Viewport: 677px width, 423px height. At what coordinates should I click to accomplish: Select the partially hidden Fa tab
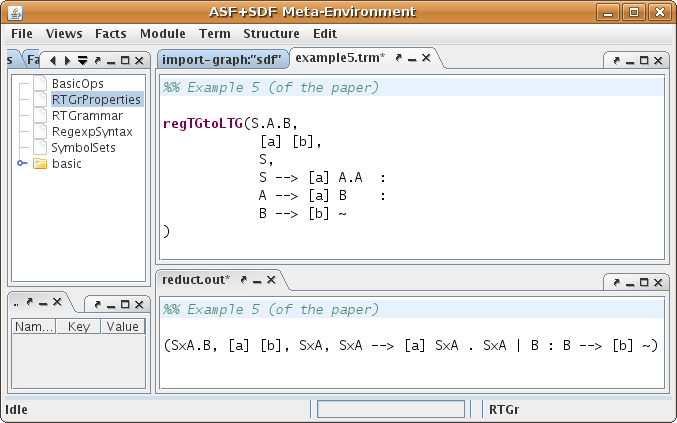tap(32, 60)
